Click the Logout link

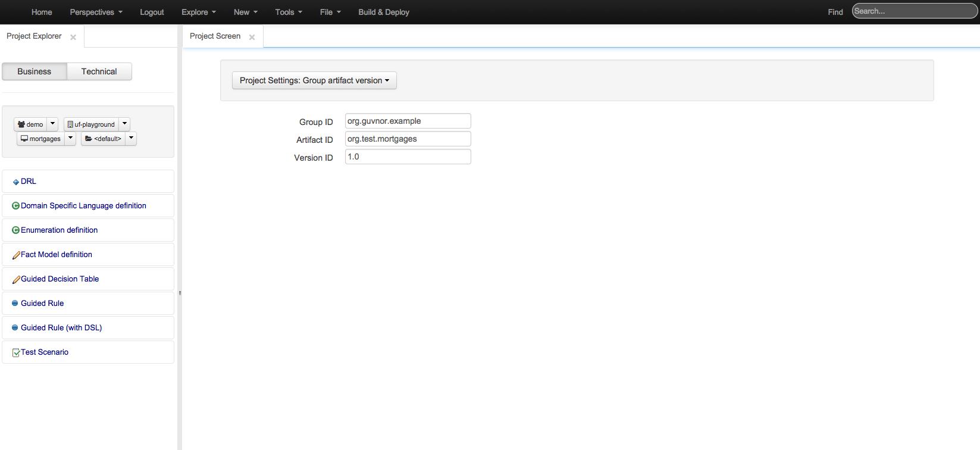[x=152, y=12]
